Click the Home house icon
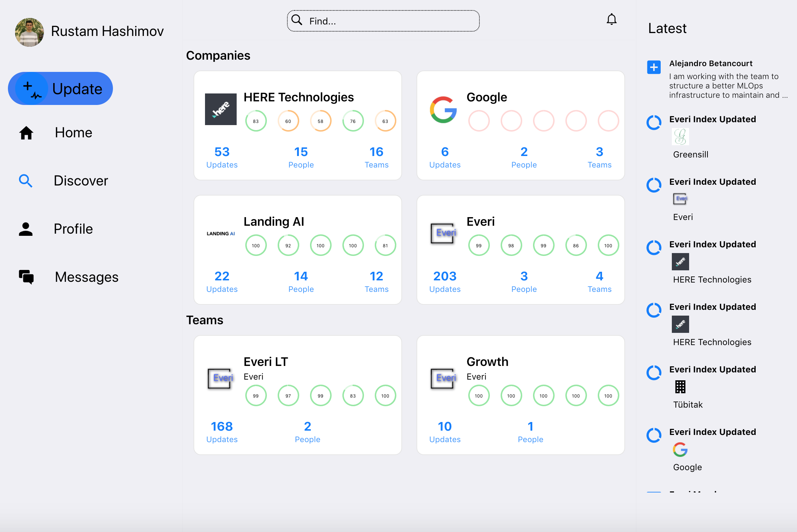This screenshot has height=532, width=797. tap(26, 133)
